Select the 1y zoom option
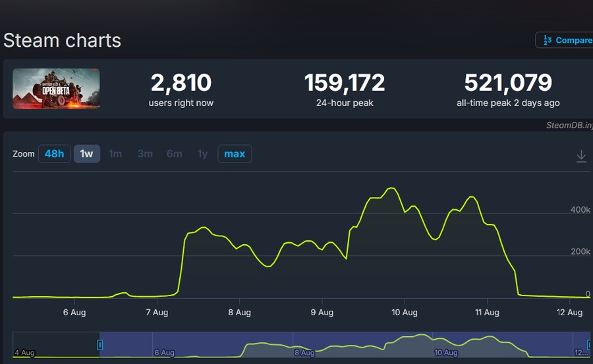The width and height of the screenshot is (593, 364). [203, 154]
